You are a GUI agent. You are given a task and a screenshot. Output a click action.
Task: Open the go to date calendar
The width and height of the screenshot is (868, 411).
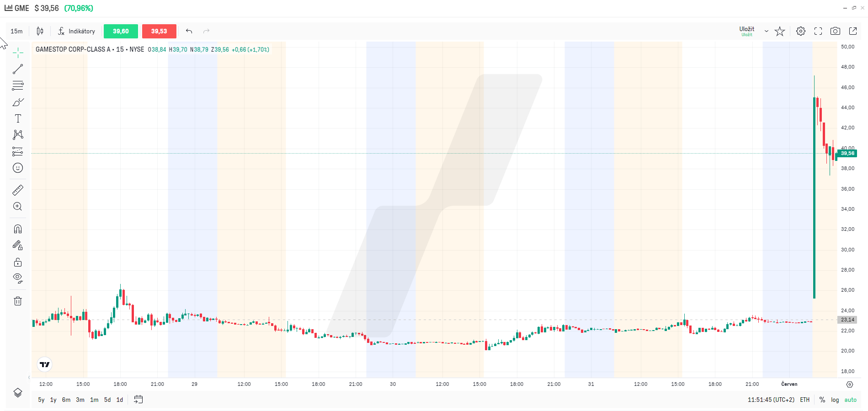pos(138,400)
